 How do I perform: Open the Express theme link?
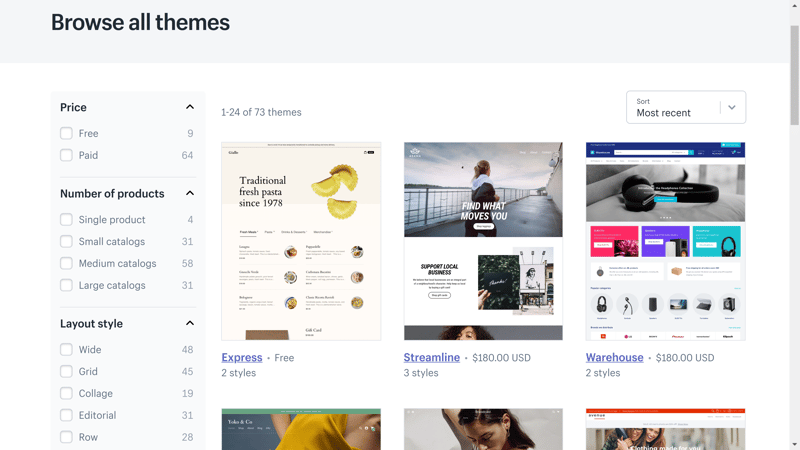pyautogui.click(x=242, y=358)
